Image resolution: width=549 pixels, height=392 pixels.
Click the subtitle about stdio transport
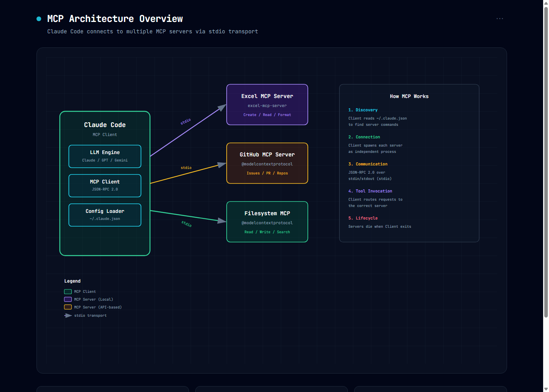tap(153, 31)
